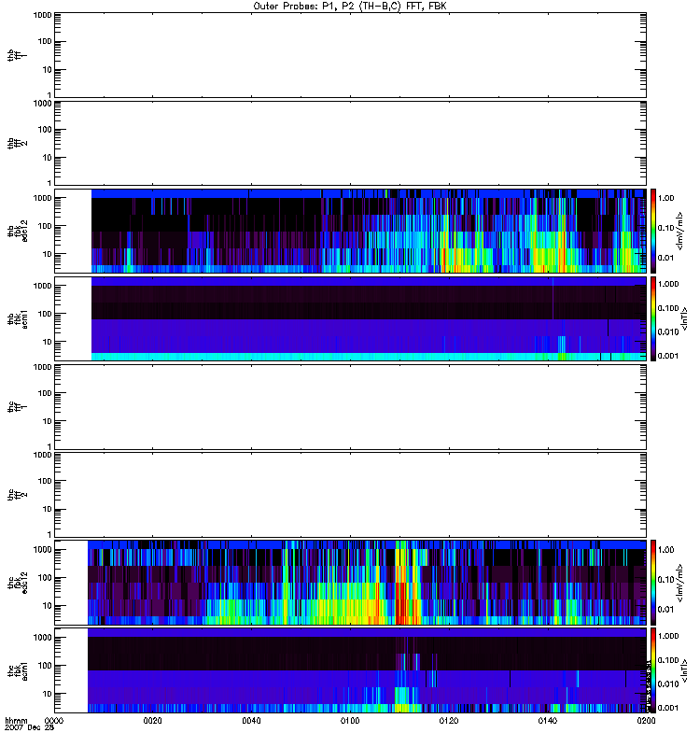Viewport: 700px width, 747px height.
Task: Click the <|nT|> unit label beside thb scm1 color bar
Action: pyautogui.click(x=685, y=318)
